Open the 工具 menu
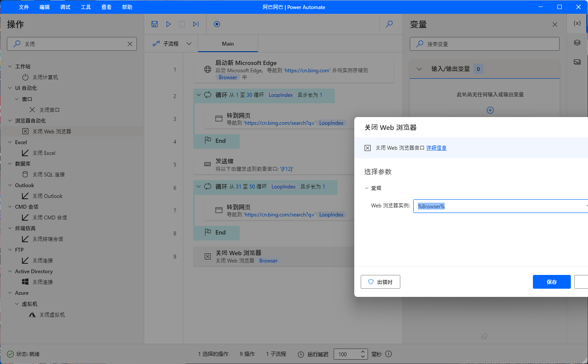This screenshot has width=588, height=364. pos(86,7)
